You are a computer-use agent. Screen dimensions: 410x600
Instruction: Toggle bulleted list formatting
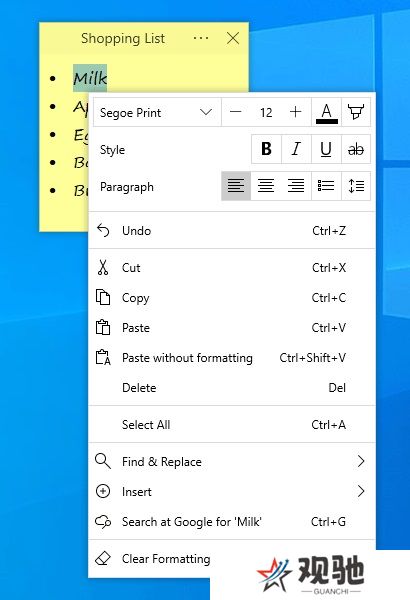(x=326, y=186)
